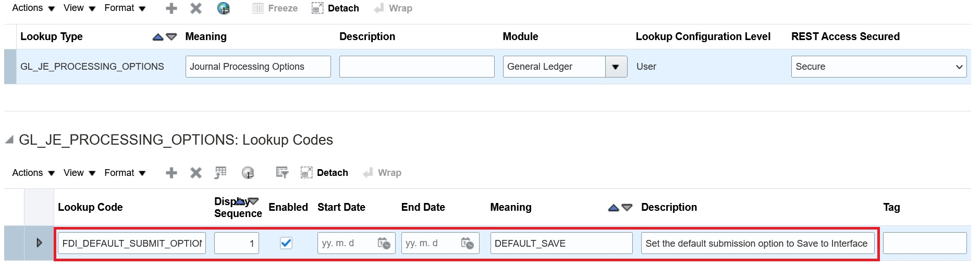Click the DEFAULT_SAVE meaning field
Viewport: 980px width, 267px height.
click(561, 243)
